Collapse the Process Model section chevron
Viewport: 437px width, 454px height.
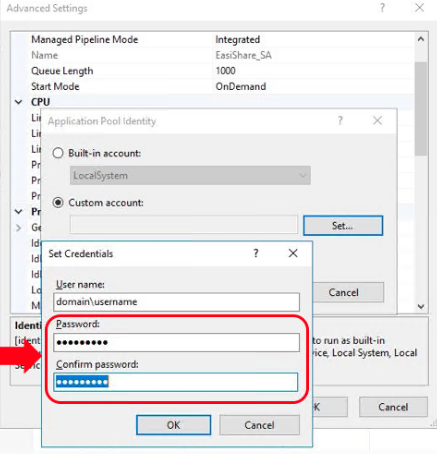coord(19,212)
